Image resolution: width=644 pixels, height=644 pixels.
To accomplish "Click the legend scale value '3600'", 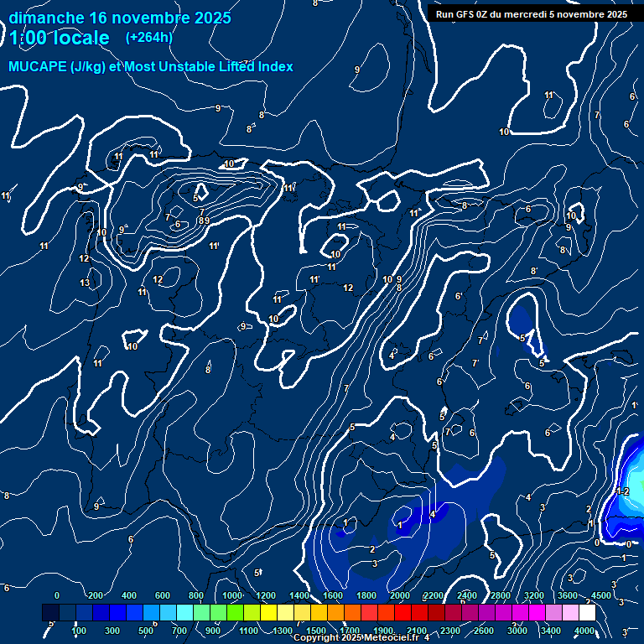I will pyautogui.click(x=568, y=595).
